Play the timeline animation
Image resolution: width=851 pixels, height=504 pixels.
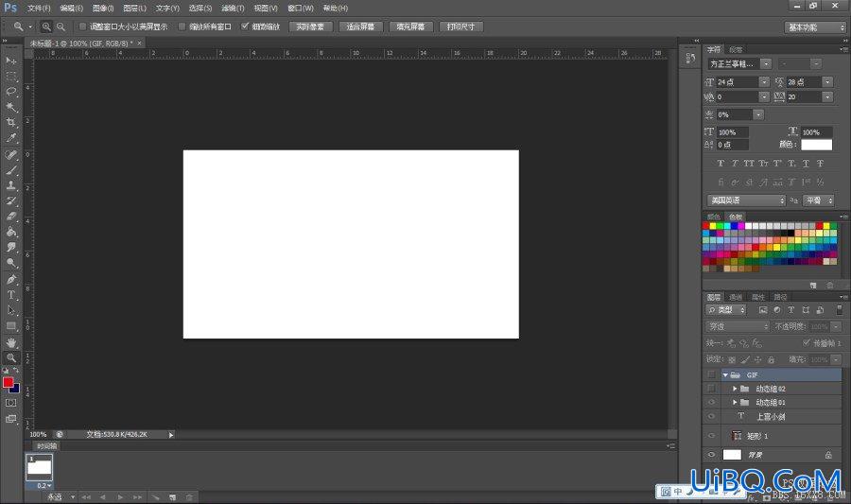coord(120,497)
